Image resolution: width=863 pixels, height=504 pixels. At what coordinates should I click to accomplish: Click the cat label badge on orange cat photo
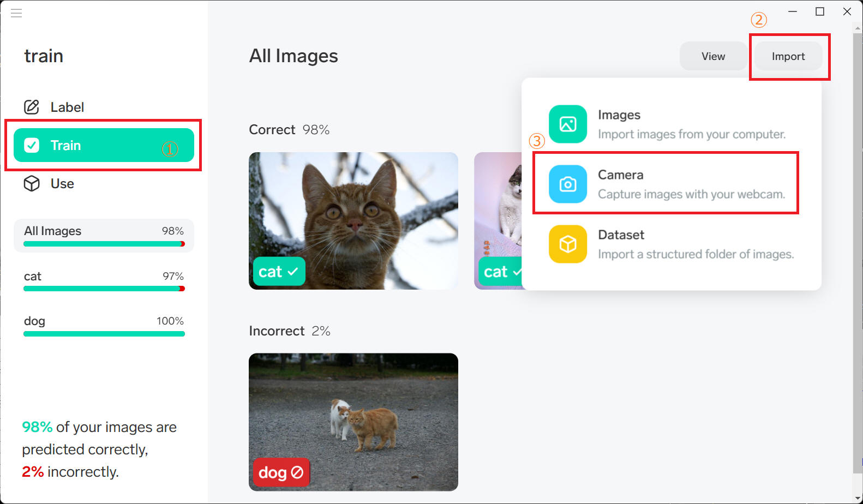click(279, 271)
